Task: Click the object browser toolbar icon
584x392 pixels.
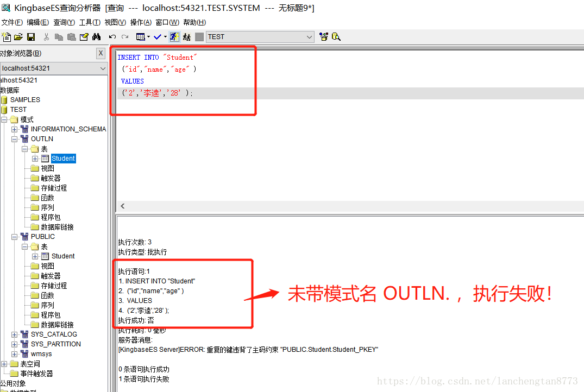Action: [x=324, y=37]
